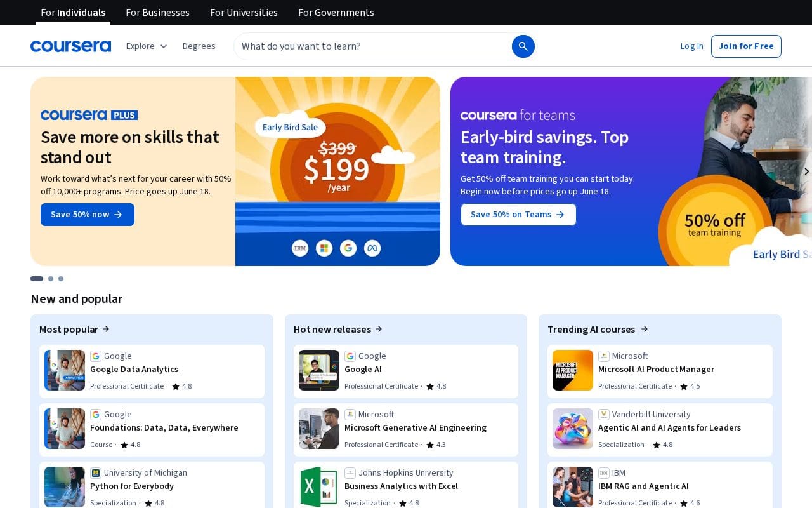This screenshot has width=812, height=508.
Task: Click Microsoft logo above Generative AI Engineering
Action: coord(350,415)
